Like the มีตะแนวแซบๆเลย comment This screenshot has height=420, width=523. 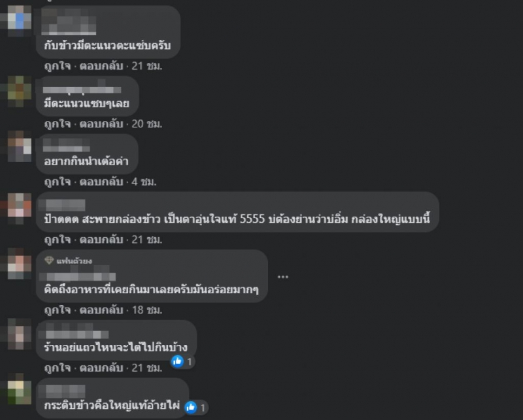58,123
